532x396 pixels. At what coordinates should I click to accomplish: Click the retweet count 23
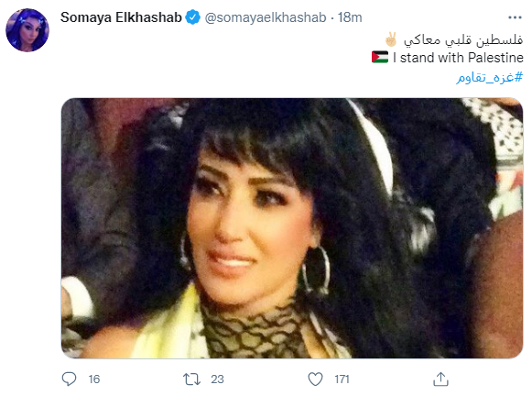[x=217, y=379]
